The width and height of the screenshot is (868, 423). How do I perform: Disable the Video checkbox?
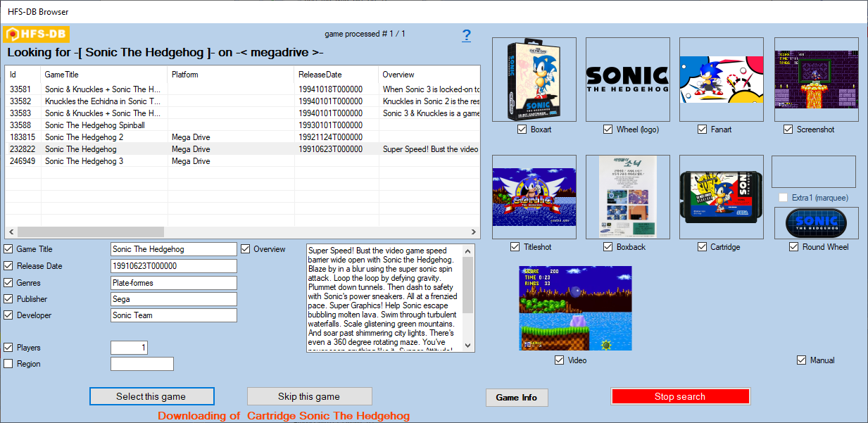(x=559, y=360)
